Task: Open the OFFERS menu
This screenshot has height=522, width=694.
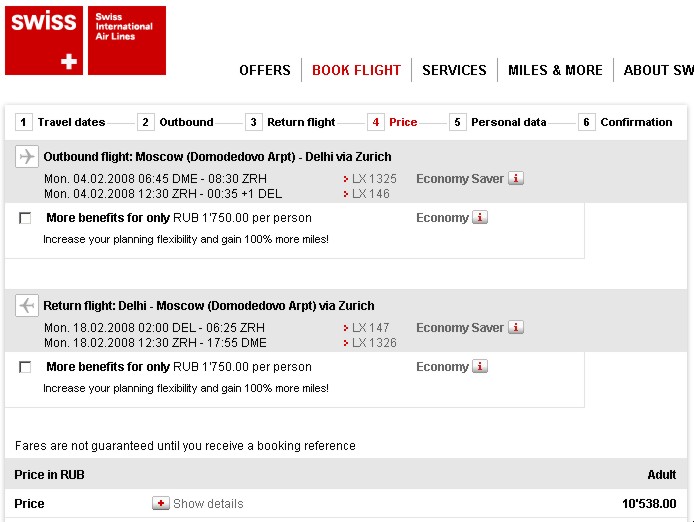Action: (265, 70)
